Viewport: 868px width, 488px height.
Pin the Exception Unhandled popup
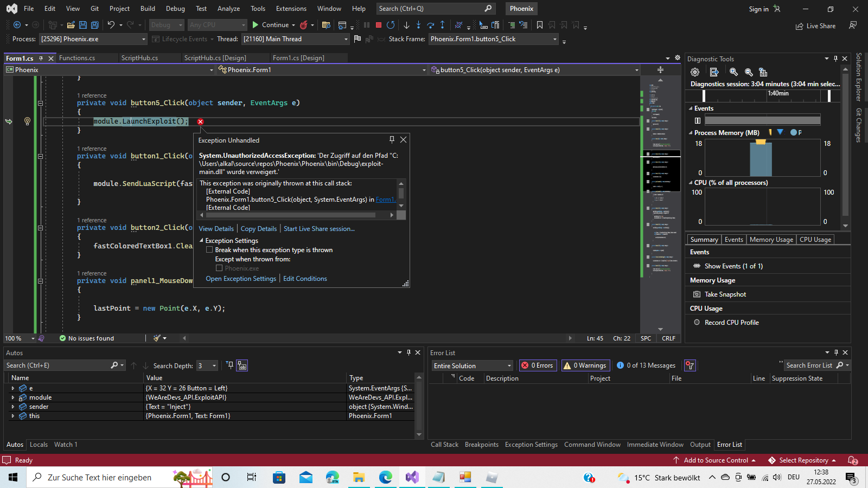392,139
